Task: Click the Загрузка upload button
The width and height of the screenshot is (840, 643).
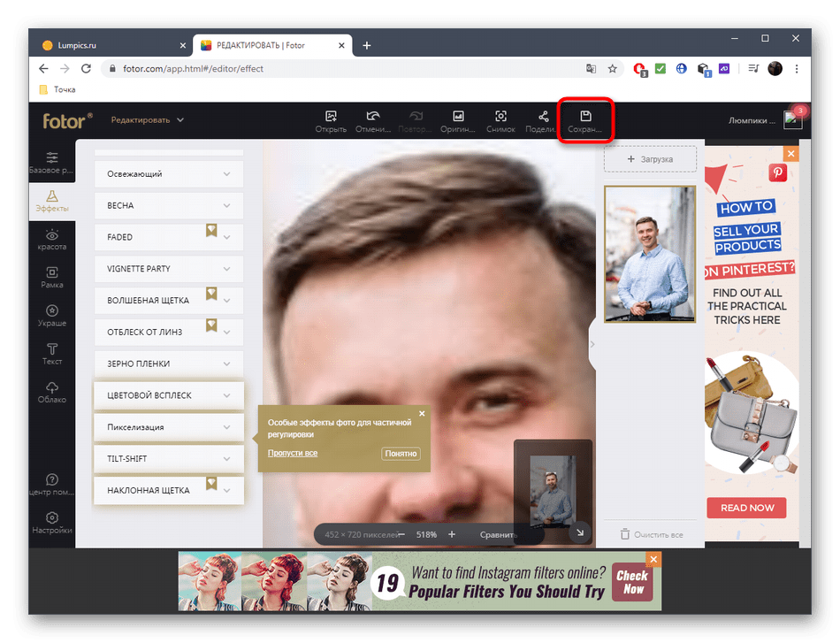Action: pos(650,159)
